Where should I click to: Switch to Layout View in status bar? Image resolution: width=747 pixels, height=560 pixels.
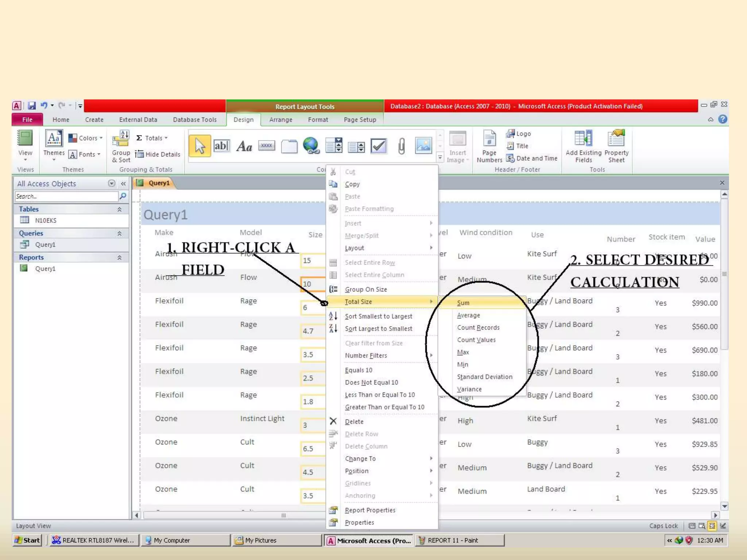712,526
